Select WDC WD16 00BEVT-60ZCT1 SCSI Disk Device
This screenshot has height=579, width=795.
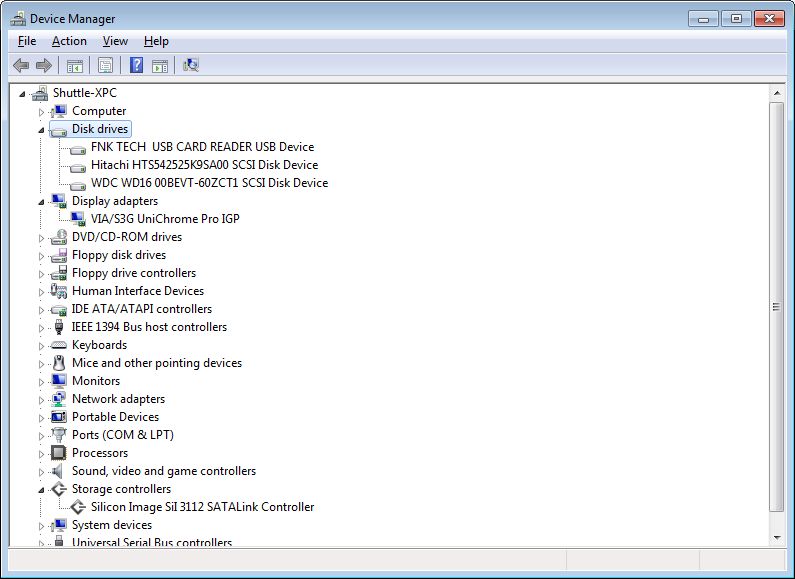209,183
